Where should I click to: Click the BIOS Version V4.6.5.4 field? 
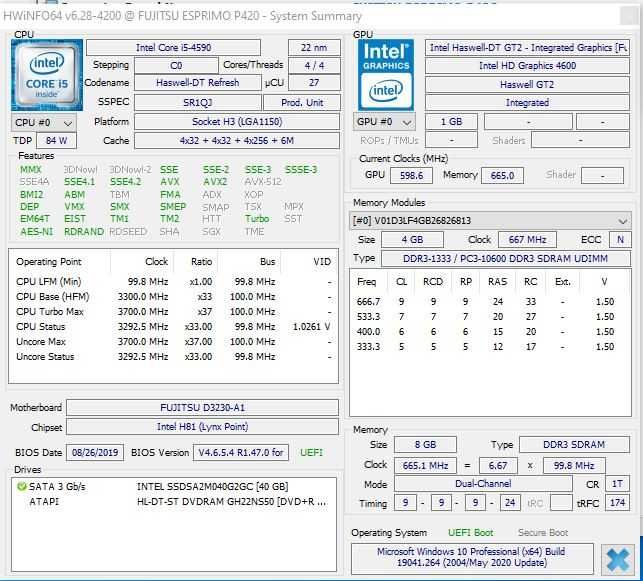tap(241, 453)
